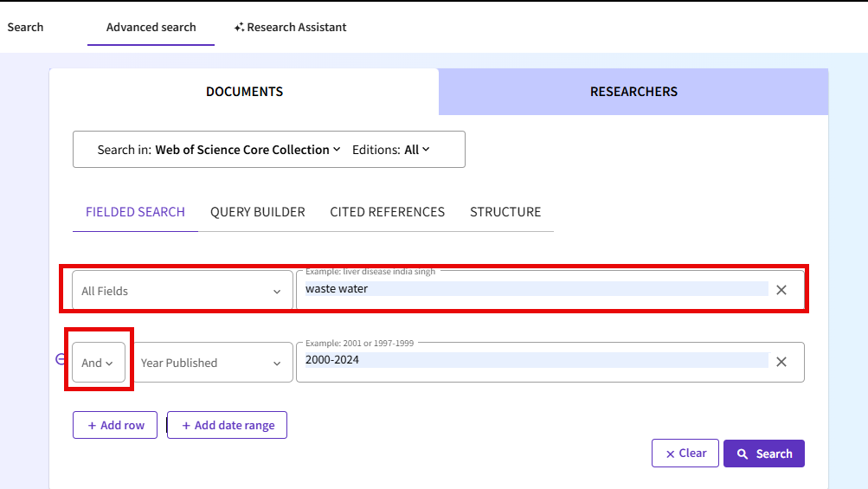Open the QUERY BUILDER tab
The width and height of the screenshot is (868, 489).
257,212
